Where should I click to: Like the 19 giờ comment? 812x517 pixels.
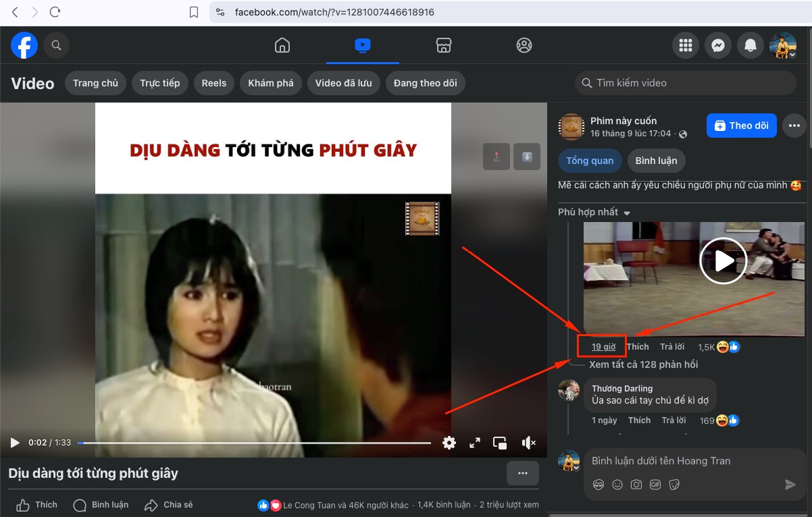click(638, 347)
